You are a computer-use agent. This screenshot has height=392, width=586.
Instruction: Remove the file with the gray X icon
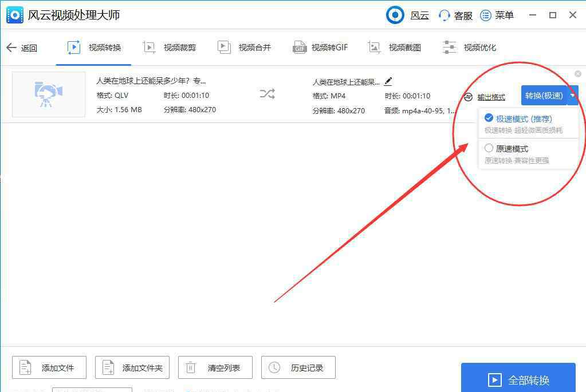[x=578, y=74]
